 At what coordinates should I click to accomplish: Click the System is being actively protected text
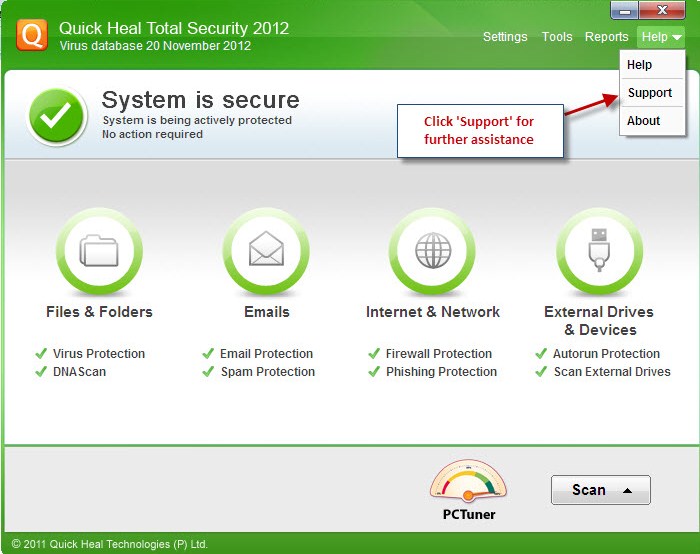coord(197,120)
